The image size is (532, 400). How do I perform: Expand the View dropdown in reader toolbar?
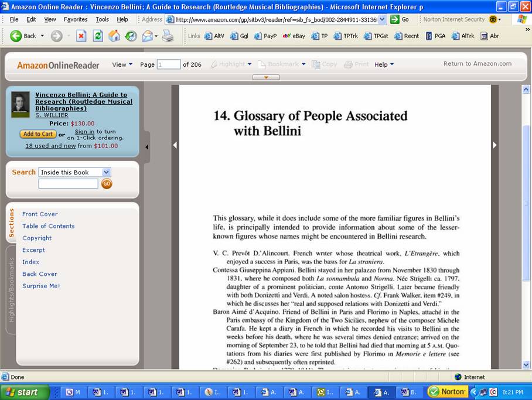[x=122, y=64]
